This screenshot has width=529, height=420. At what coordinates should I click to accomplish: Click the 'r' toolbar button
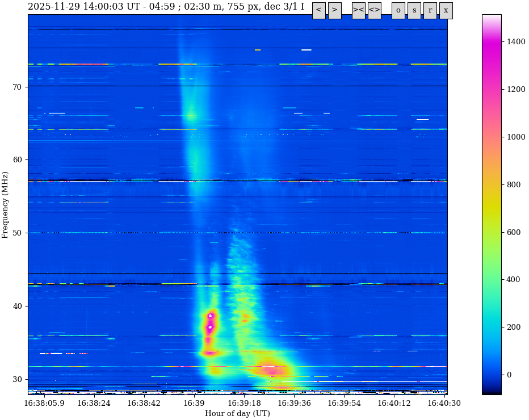[430, 10]
